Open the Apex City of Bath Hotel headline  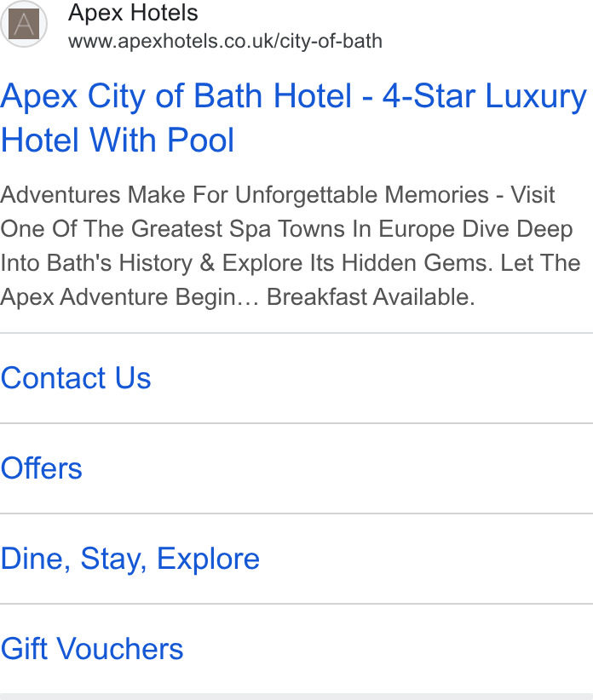[x=293, y=118]
